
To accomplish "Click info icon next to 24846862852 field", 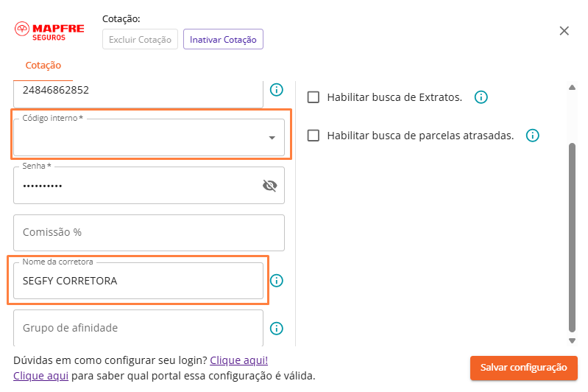I will coord(277,90).
